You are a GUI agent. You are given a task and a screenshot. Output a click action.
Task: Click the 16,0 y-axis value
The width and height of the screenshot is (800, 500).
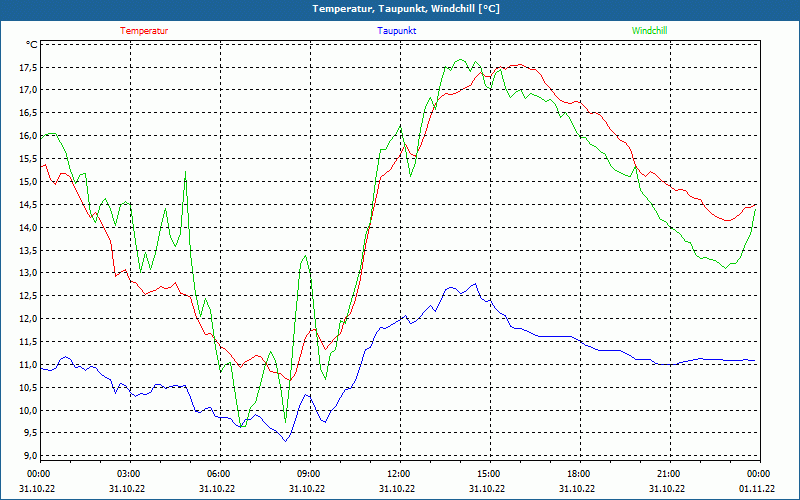tap(28, 136)
